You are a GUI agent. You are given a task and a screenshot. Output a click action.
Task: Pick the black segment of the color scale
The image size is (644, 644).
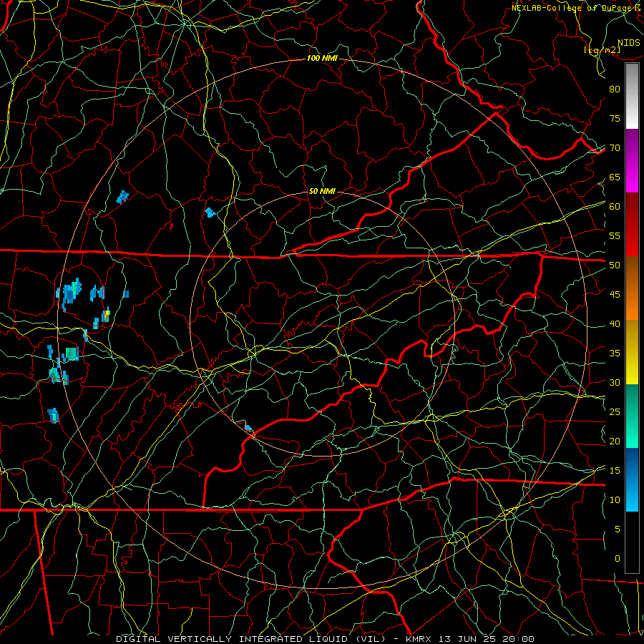click(x=632, y=542)
